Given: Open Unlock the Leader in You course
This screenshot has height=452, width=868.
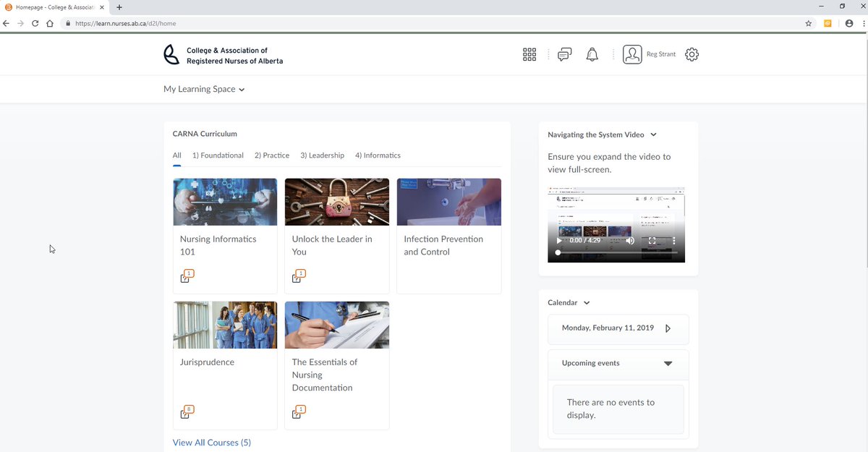Looking at the screenshot, I should [332, 245].
